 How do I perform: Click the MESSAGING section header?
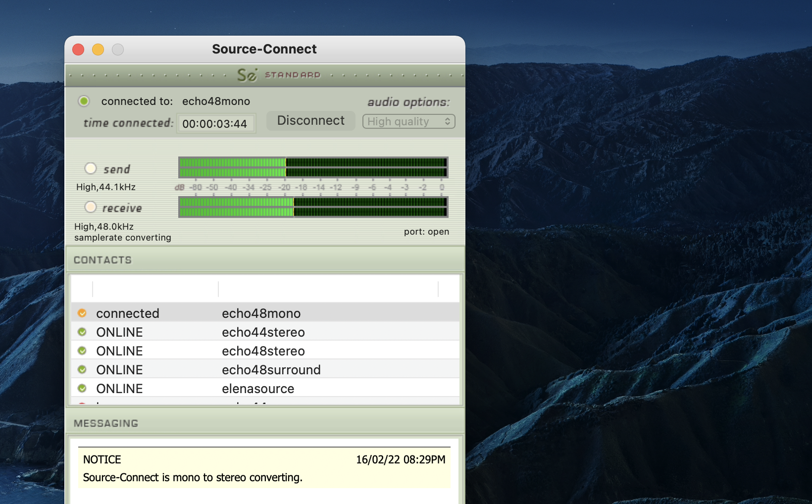click(x=106, y=423)
